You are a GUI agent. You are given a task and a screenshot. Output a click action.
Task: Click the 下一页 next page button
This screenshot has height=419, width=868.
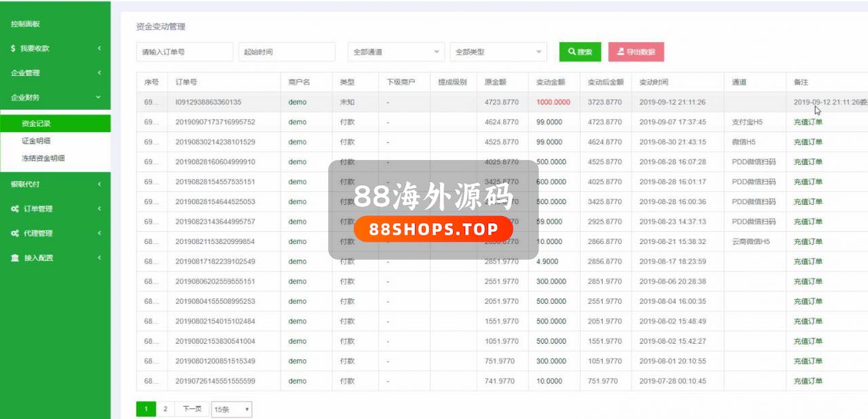pyautogui.click(x=192, y=409)
